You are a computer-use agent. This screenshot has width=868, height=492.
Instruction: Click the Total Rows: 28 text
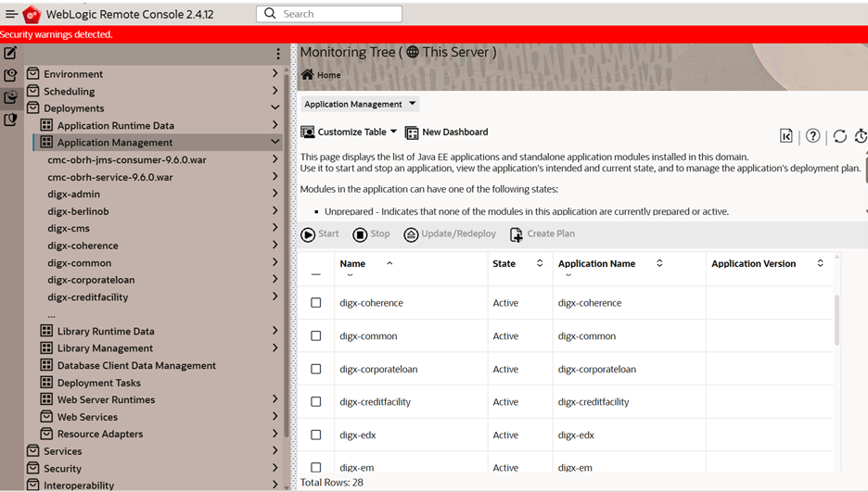(332, 482)
